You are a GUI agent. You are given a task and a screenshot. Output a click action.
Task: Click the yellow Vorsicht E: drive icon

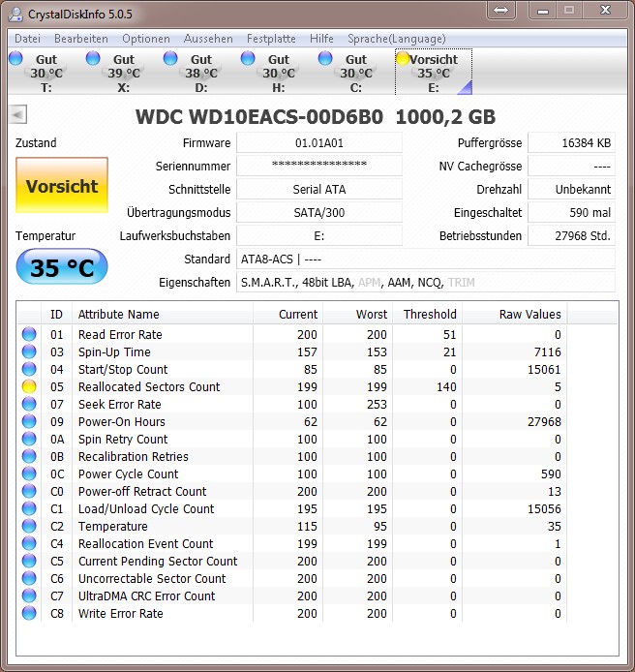click(x=403, y=58)
